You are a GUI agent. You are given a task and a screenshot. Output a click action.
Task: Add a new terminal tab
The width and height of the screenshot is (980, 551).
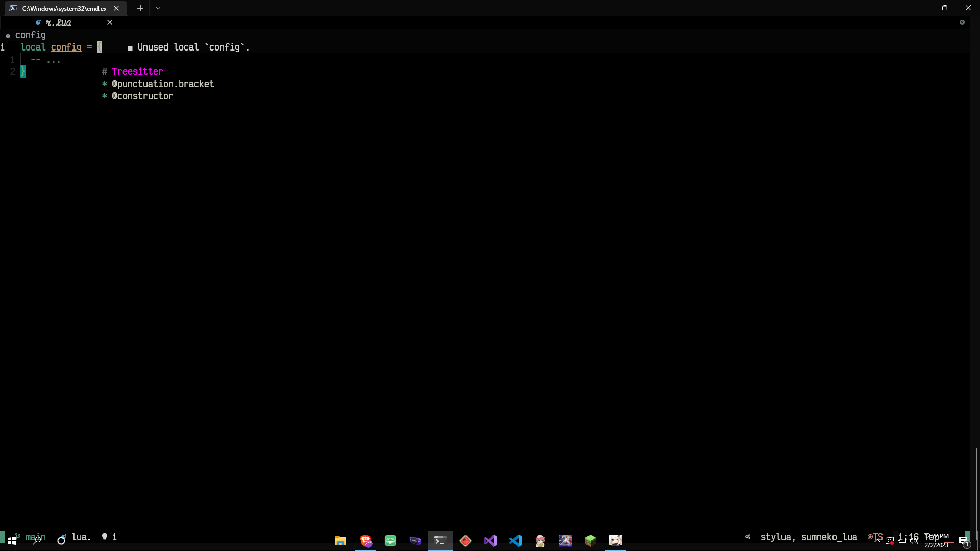click(x=140, y=8)
